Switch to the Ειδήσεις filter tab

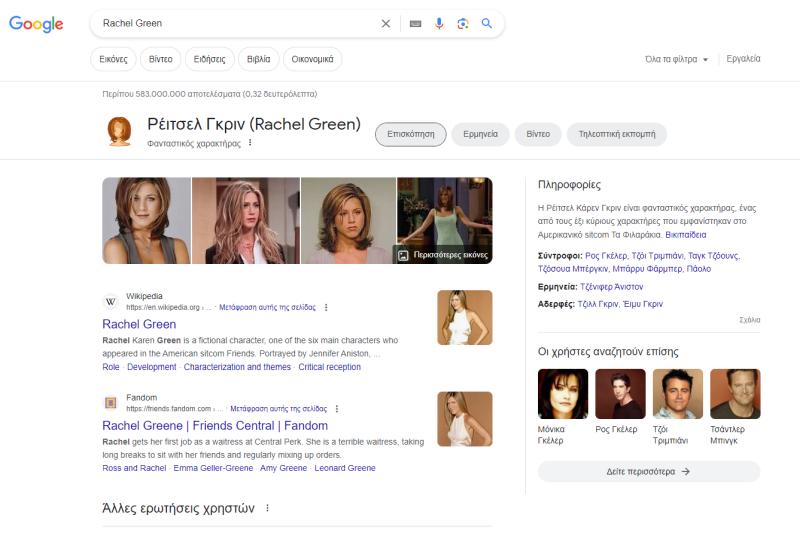coord(210,59)
